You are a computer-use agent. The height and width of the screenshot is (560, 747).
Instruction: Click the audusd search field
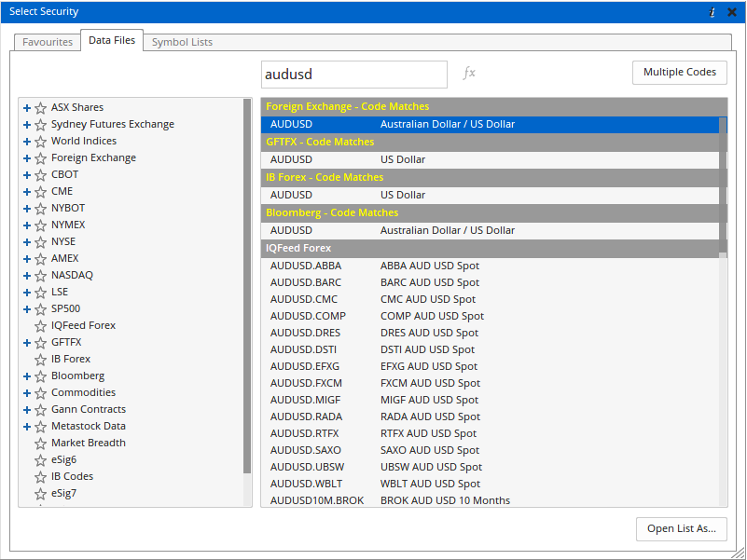[x=354, y=75]
